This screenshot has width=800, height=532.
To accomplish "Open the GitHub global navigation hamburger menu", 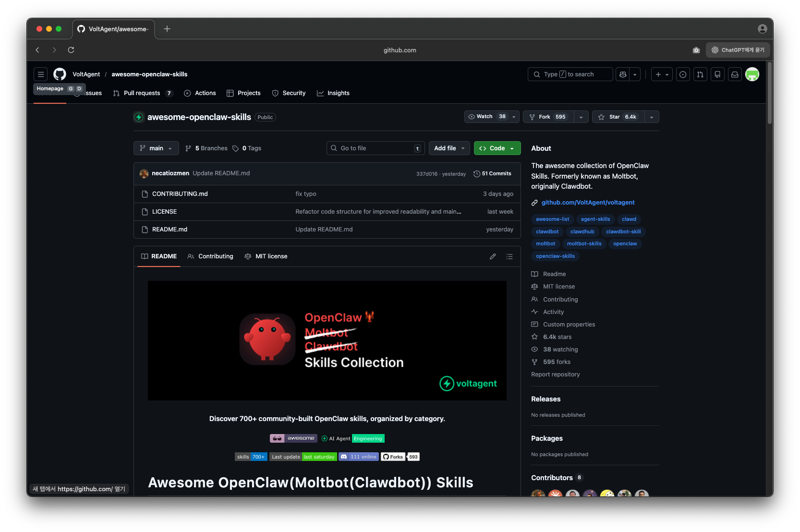I will point(41,74).
